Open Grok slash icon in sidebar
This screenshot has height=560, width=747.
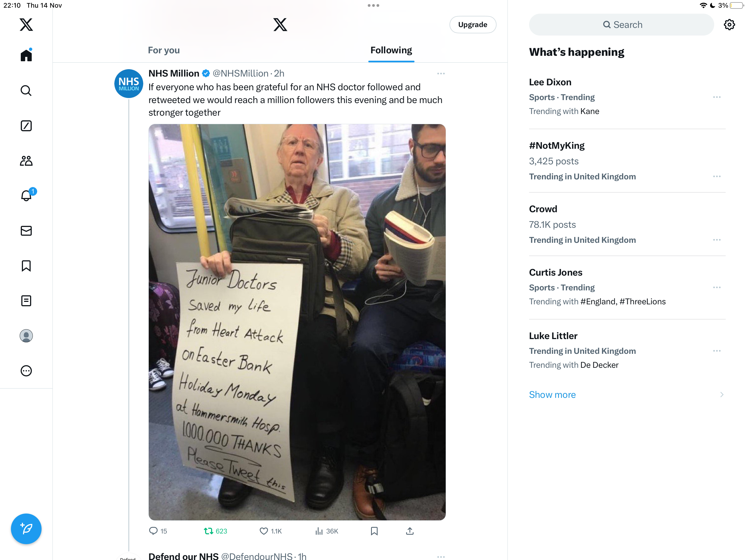coord(26,126)
